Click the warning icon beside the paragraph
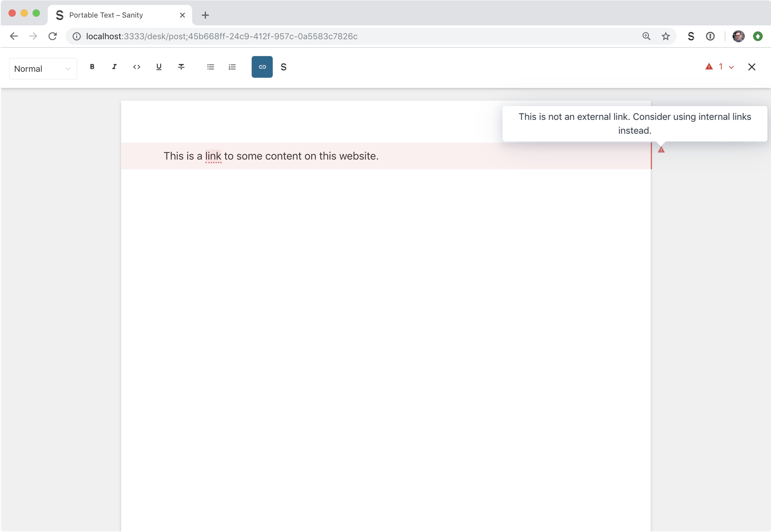 click(661, 150)
